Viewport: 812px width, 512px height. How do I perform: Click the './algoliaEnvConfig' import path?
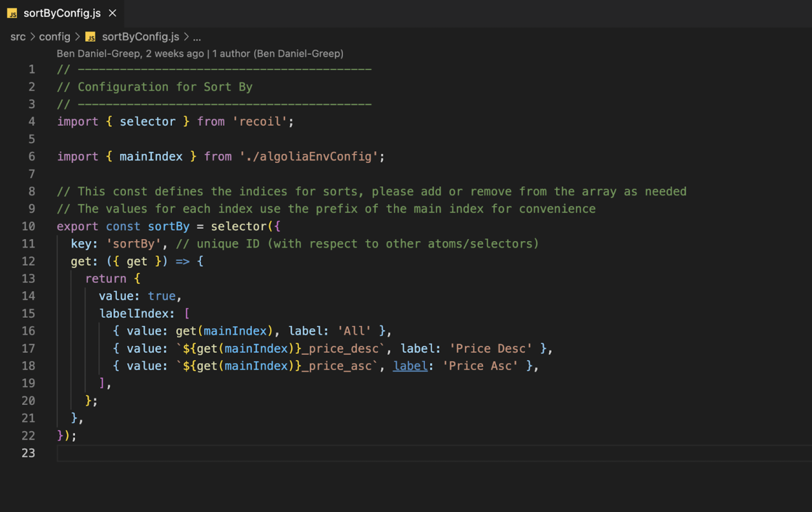[309, 156]
